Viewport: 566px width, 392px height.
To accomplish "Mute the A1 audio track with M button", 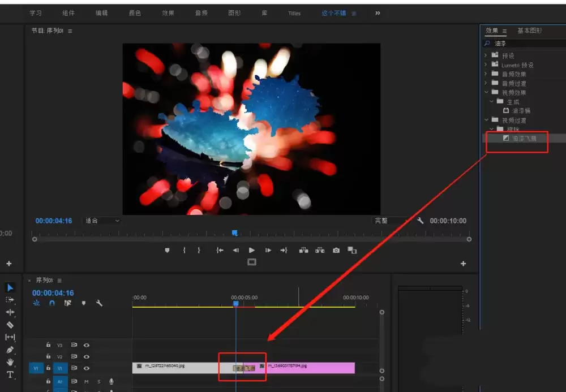I will coord(88,382).
